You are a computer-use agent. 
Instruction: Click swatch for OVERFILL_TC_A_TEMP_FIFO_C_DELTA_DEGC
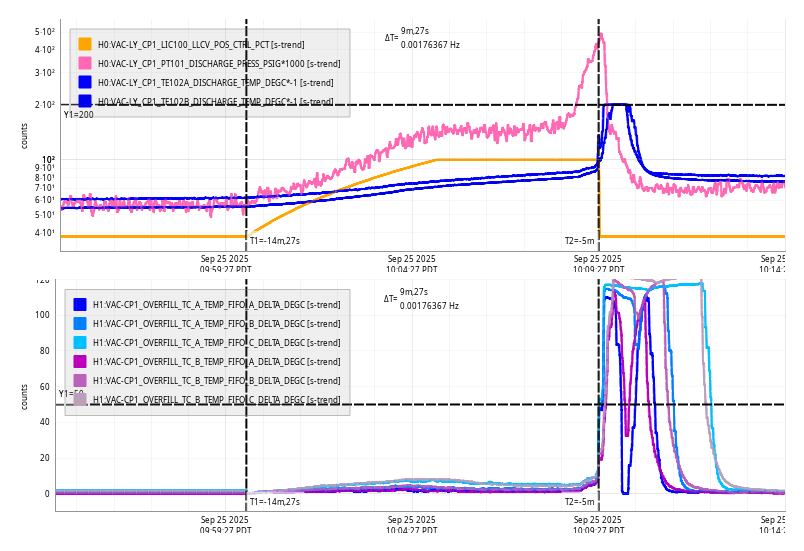point(80,342)
